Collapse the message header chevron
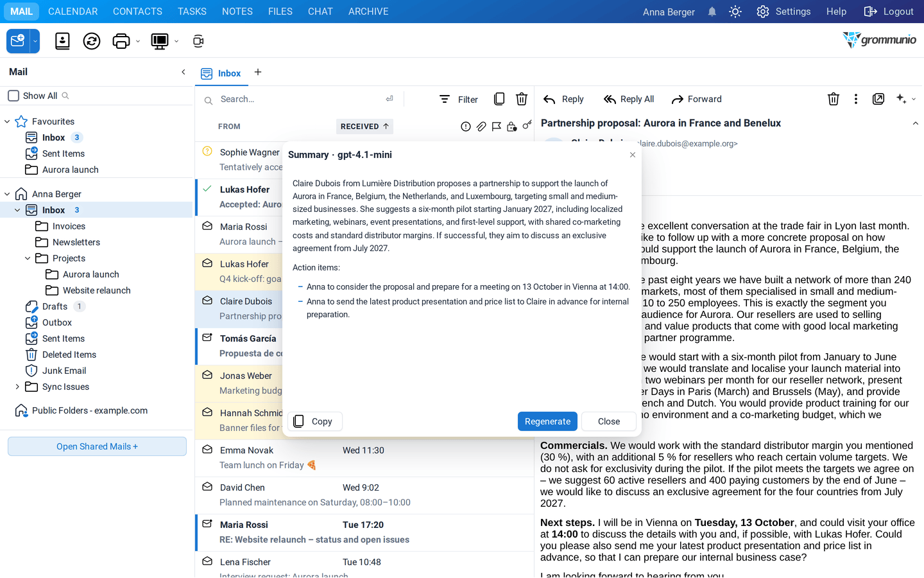This screenshot has width=924, height=578. point(916,123)
